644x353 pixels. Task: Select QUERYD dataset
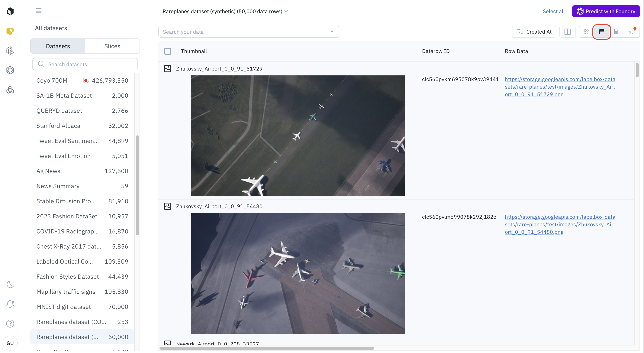click(x=82, y=111)
